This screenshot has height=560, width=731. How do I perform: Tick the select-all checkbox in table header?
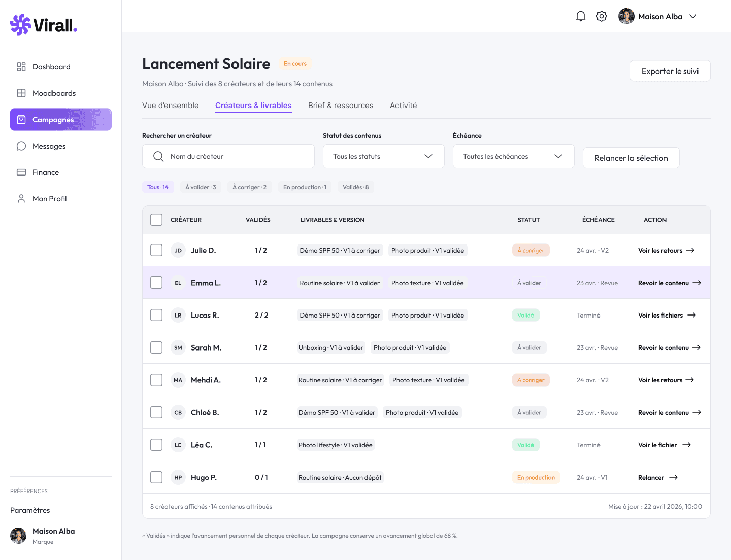[x=156, y=220]
